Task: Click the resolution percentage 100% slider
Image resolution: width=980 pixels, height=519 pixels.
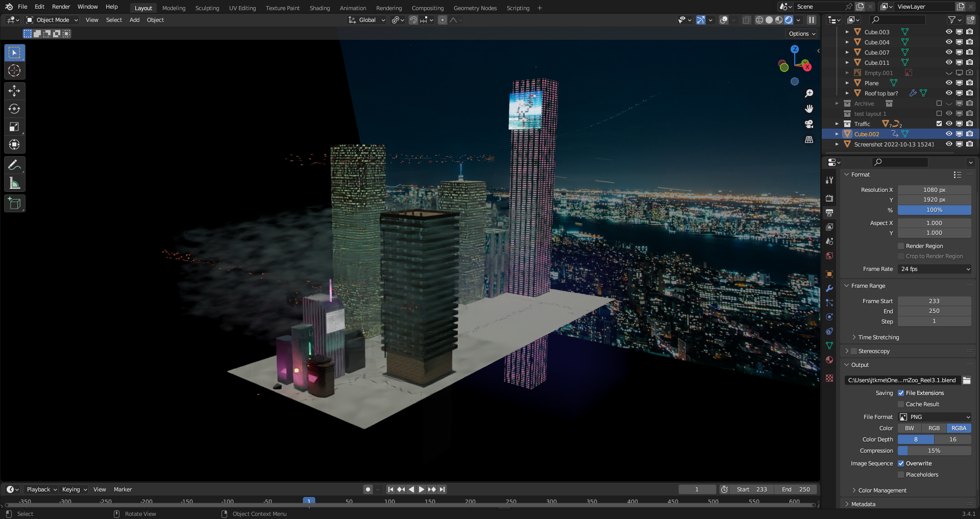Action: pyautogui.click(x=935, y=210)
